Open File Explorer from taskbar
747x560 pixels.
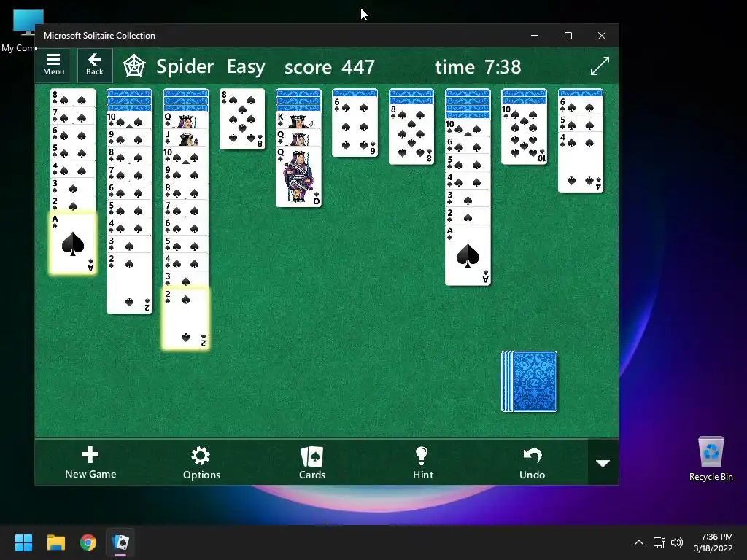[55, 542]
